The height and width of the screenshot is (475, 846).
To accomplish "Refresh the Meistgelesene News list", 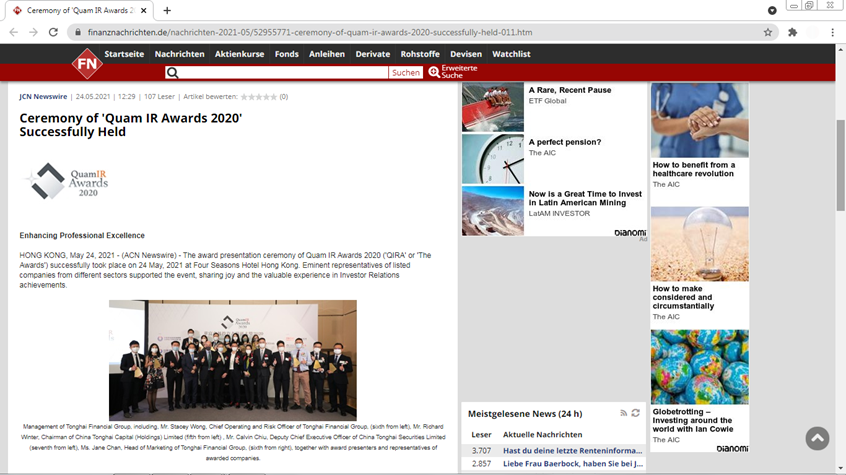I will tap(636, 413).
